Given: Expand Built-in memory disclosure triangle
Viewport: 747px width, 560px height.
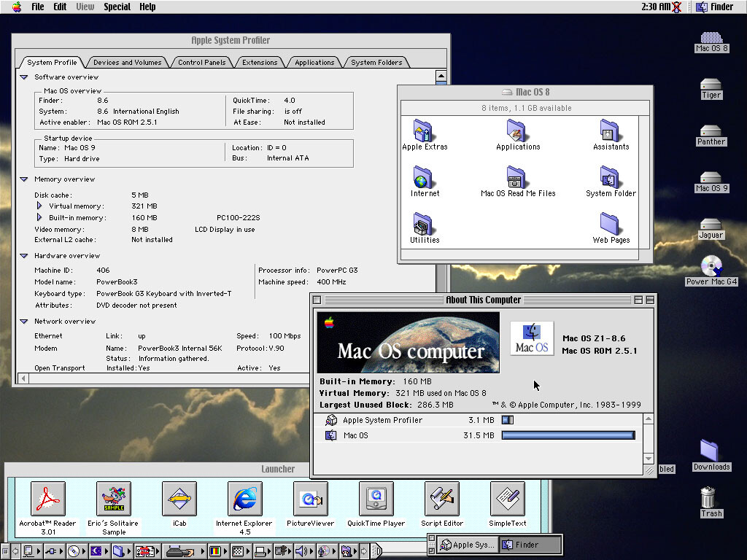Looking at the screenshot, I should (39, 218).
